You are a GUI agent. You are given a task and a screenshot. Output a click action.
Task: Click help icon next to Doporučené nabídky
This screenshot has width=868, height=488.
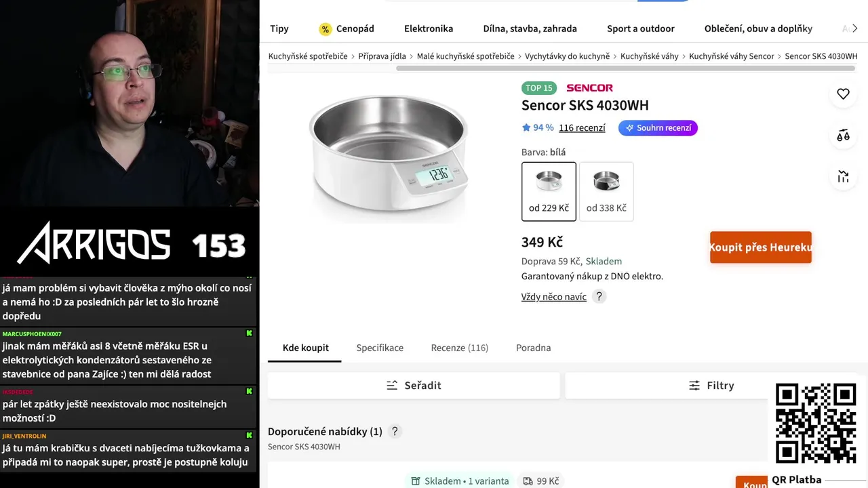[395, 431]
